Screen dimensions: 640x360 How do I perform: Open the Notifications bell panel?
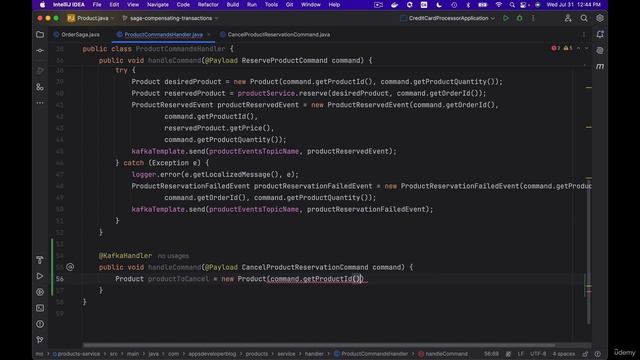pyautogui.click(x=600, y=35)
